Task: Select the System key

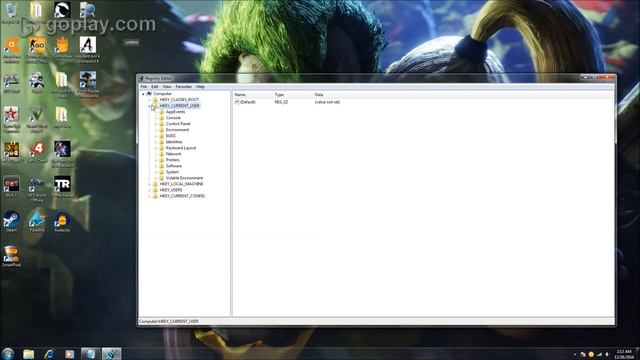Action: (x=172, y=172)
